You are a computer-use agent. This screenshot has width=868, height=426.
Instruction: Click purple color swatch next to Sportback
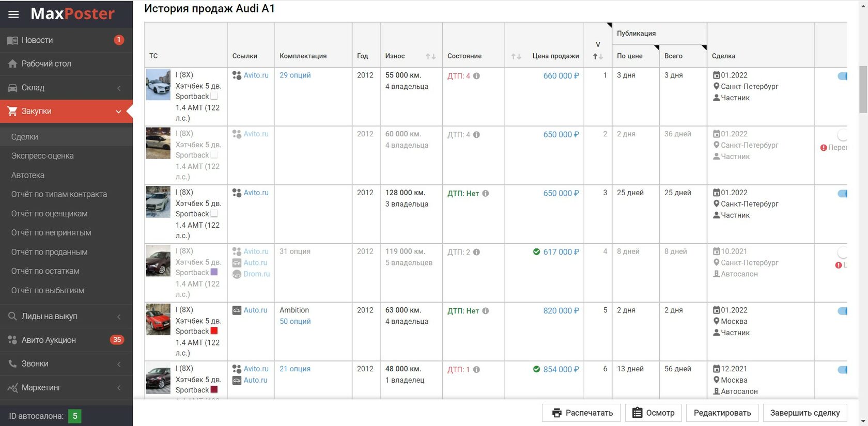(x=214, y=272)
